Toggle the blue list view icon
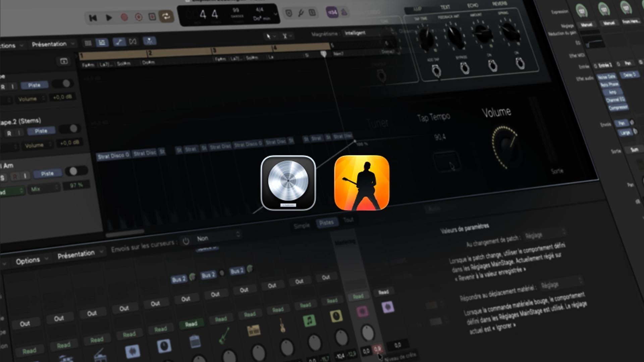 102,42
